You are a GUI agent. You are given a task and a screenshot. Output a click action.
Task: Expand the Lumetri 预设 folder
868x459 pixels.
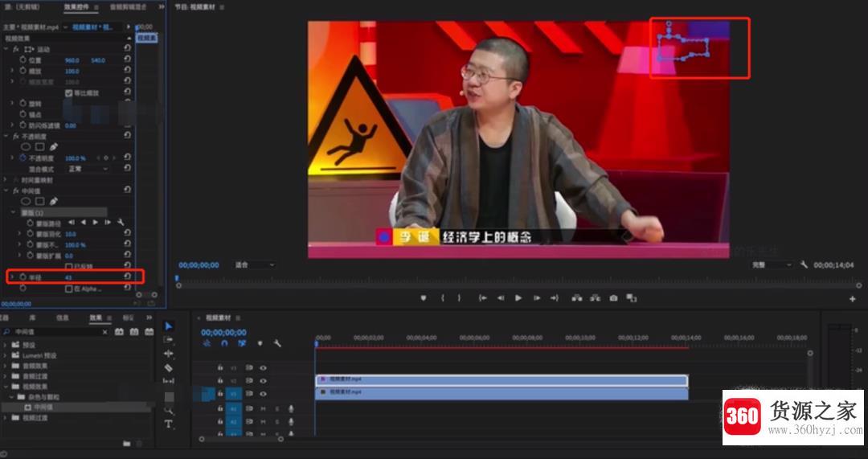pos(5,355)
